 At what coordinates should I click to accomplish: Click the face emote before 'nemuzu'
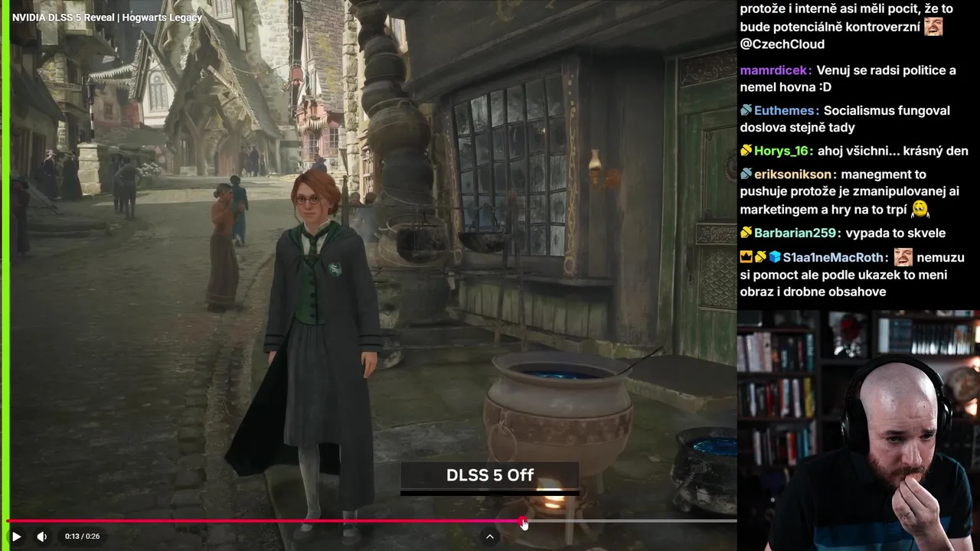tap(903, 257)
